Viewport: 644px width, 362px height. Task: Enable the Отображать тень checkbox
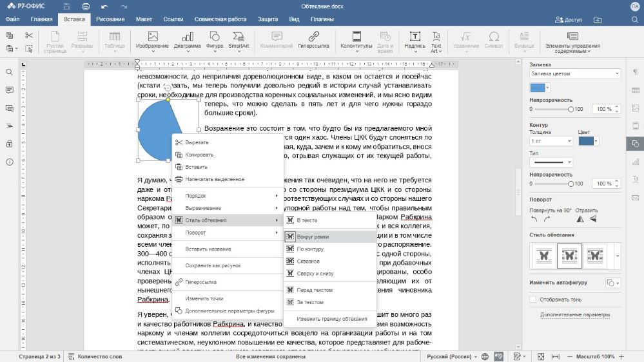(533, 300)
